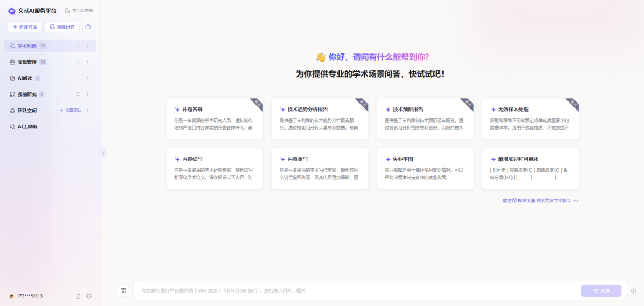
Task: Expand the 团队空间 chevron
Action: (x=87, y=111)
